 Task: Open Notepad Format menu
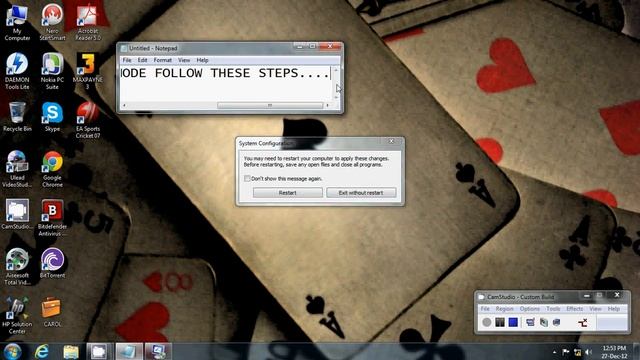click(x=162, y=60)
